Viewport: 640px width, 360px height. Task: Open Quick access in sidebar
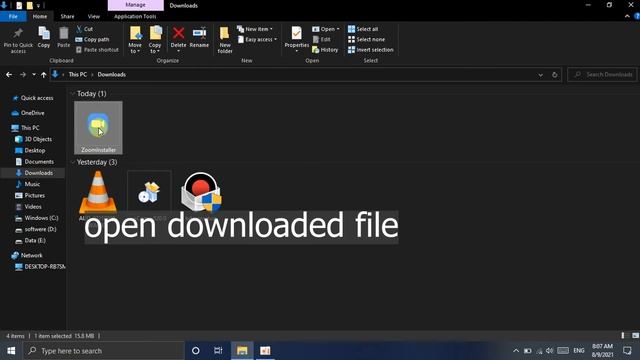[x=32, y=98]
